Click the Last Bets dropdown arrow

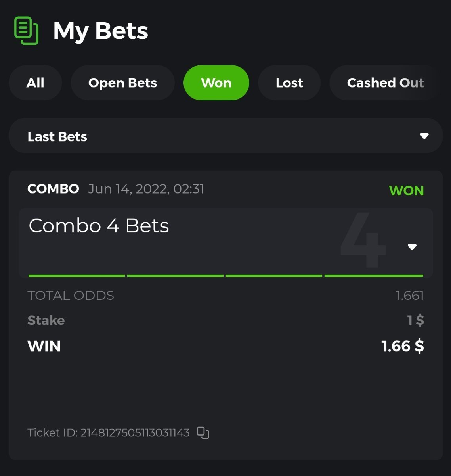[424, 136]
